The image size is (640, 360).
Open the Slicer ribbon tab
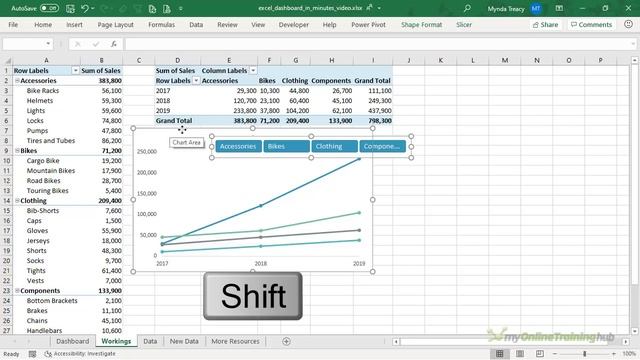click(x=464, y=24)
